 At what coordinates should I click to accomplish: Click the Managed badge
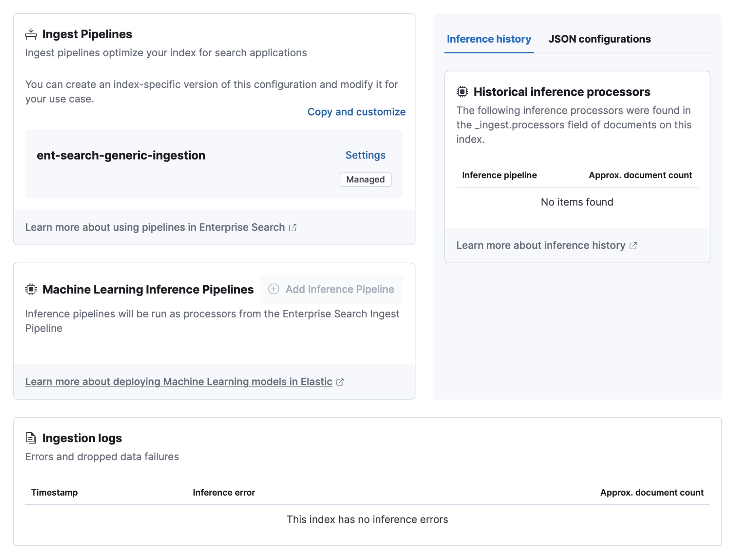pos(365,179)
